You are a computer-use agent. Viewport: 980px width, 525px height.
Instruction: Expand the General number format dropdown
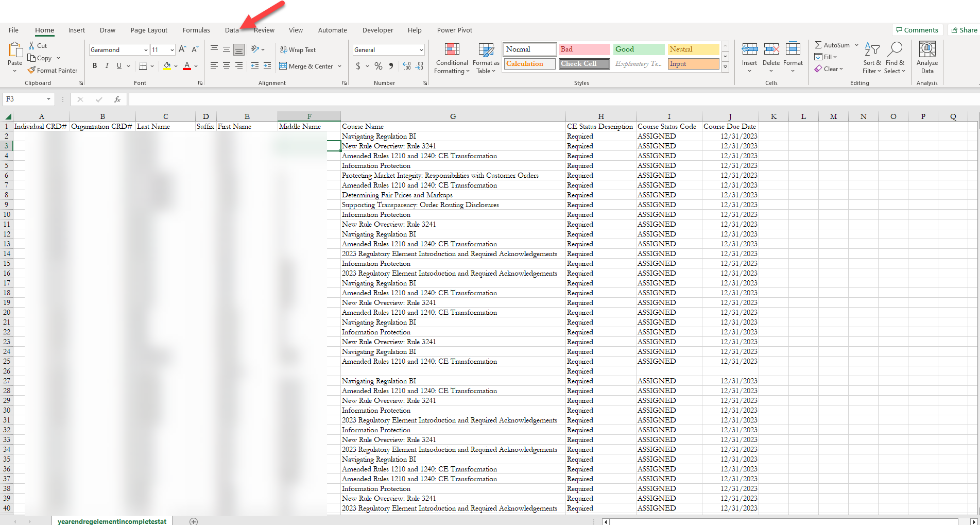(x=421, y=50)
